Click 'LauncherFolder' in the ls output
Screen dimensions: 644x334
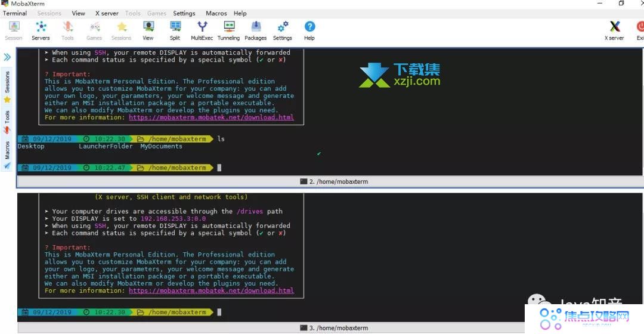point(106,146)
